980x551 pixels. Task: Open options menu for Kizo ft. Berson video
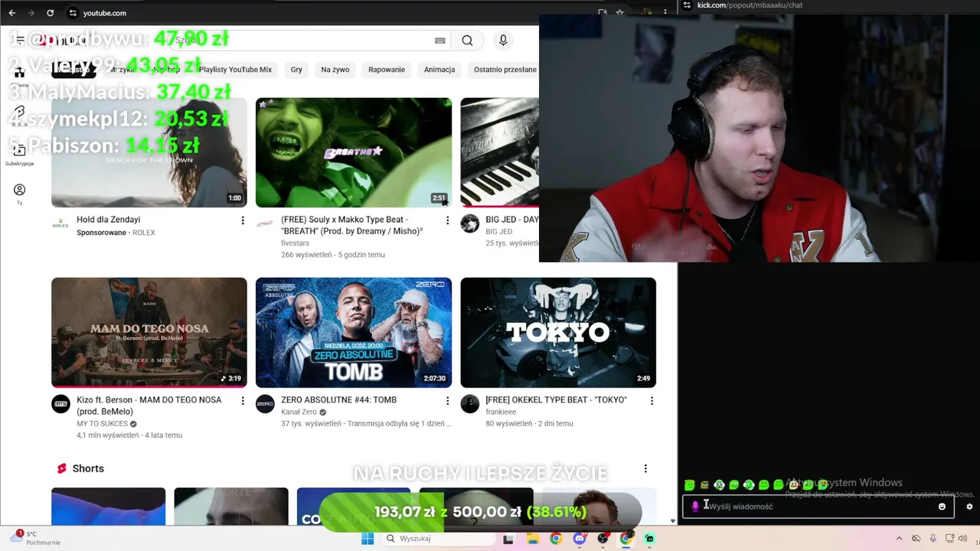(x=243, y=400)
